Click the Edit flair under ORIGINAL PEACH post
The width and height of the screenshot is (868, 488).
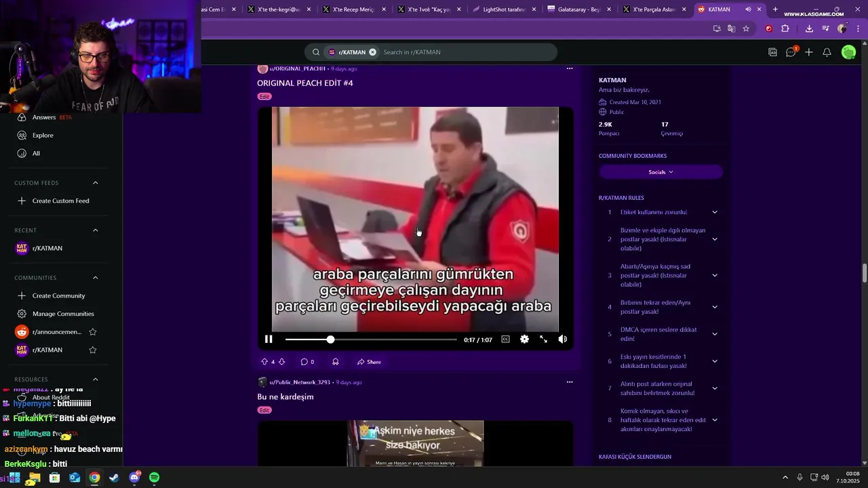264,96
